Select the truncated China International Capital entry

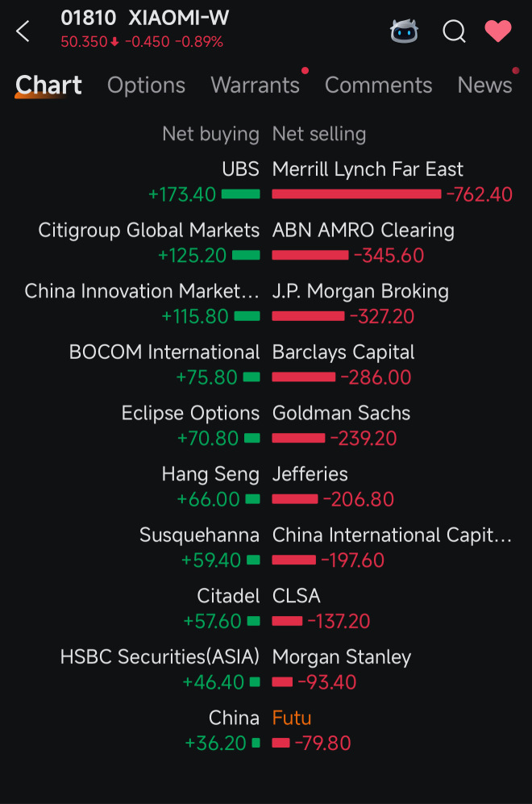click(x=392, y=535)
